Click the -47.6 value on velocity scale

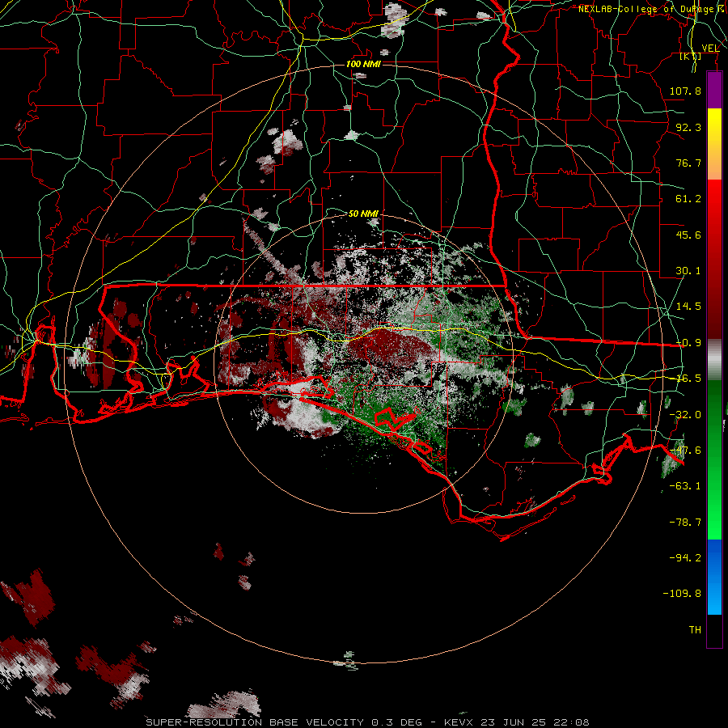(x=685, y=451)
